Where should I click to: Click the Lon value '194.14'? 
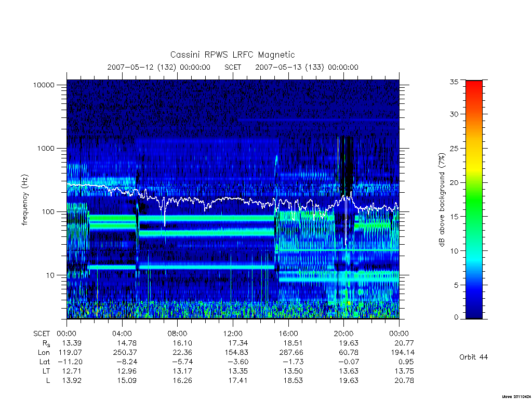pyautogui.click(x=402, y=353)
